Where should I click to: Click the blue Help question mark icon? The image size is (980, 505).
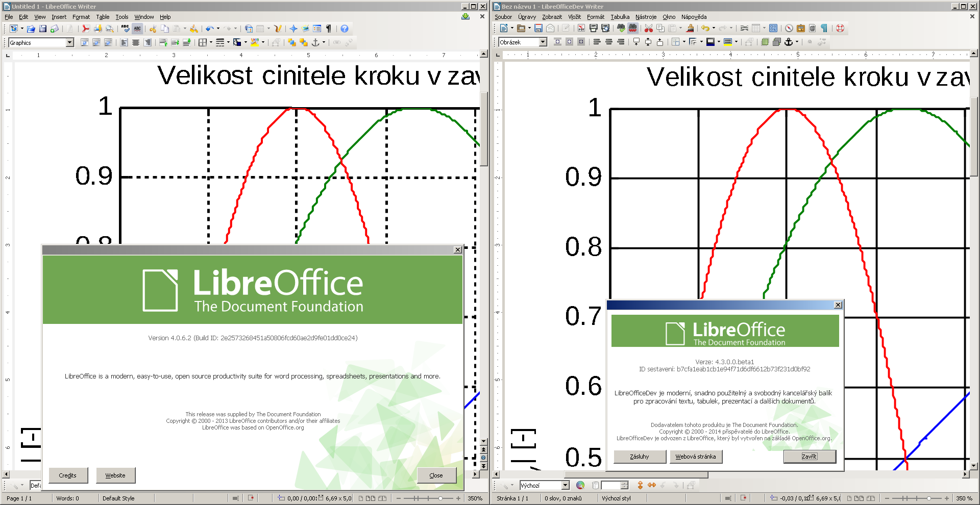(x=345, y=29)
